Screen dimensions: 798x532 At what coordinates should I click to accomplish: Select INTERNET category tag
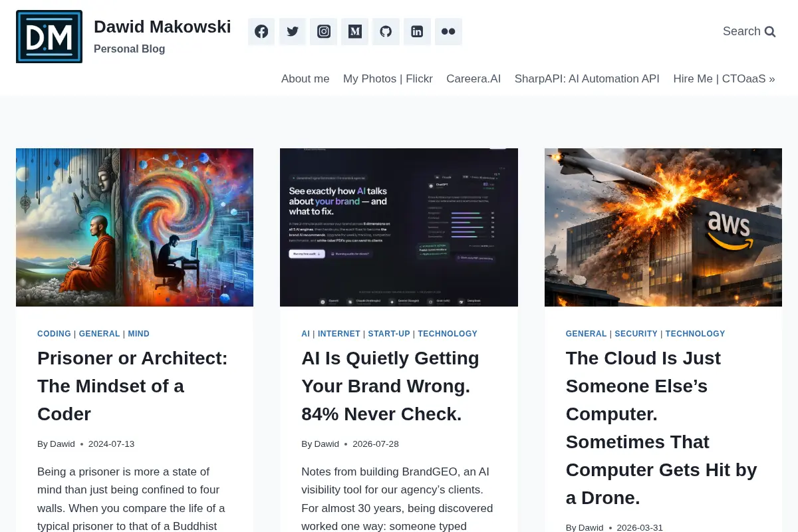[x=339, y=334]
